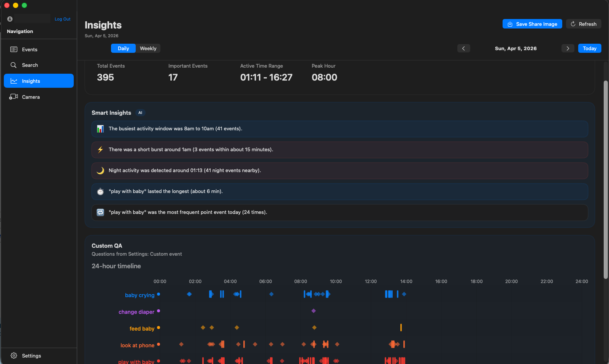Click the Insights chart icon
Screen dimensions: 609x364
14,81
